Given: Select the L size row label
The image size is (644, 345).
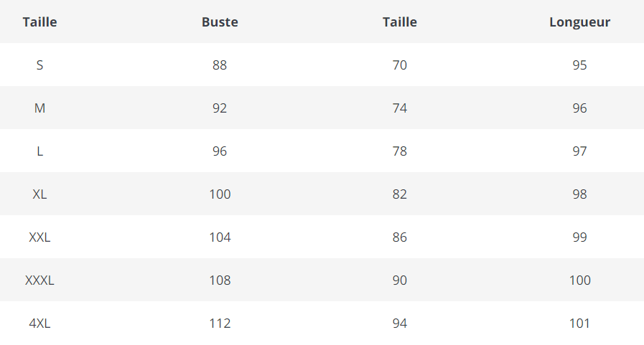Looking at the screenshot, I should click(x=39, y=151).
